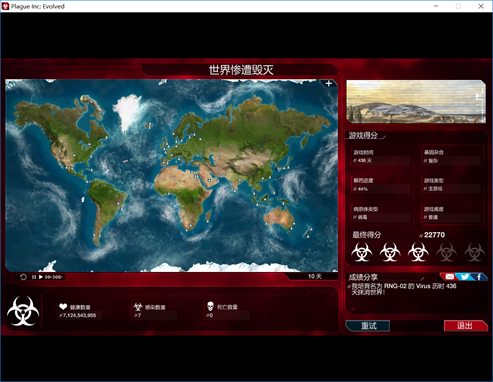The height and width of the screenshot is (382, 493).
Task: Set replay to fastest triple-arrow speed
Action: (58, 277)
